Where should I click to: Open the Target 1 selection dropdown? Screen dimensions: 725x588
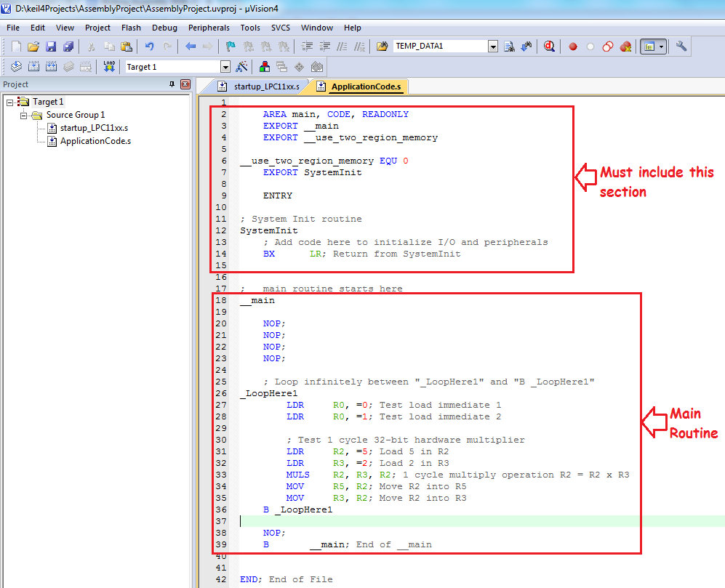click(225, 67)
